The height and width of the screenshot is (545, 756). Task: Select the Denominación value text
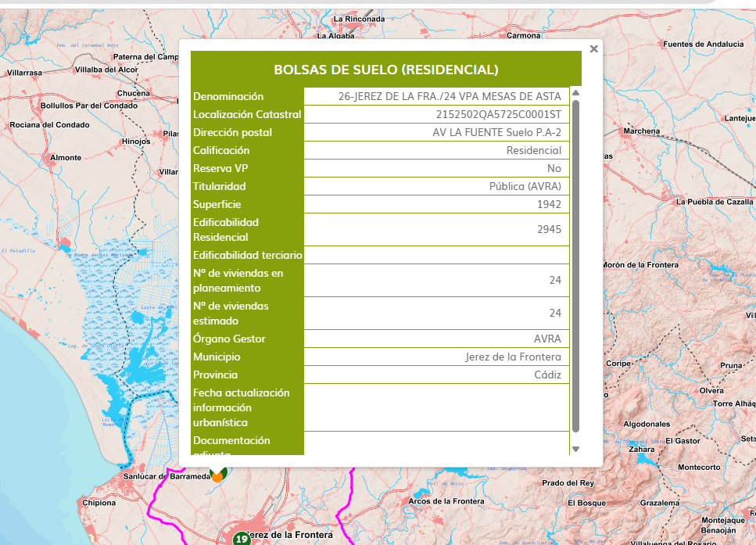tap(450, 97)
